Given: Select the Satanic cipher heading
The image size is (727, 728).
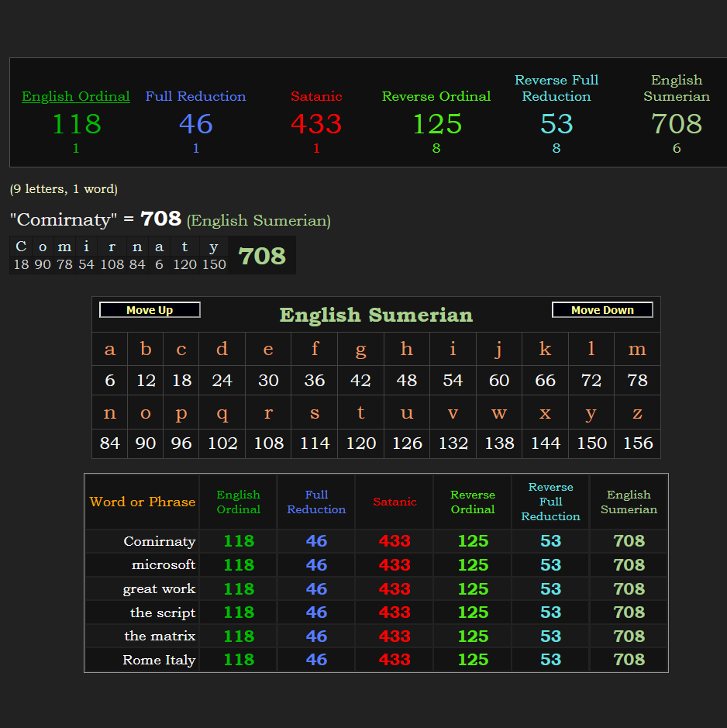Looking at the screenshot, I should (316, 96).
